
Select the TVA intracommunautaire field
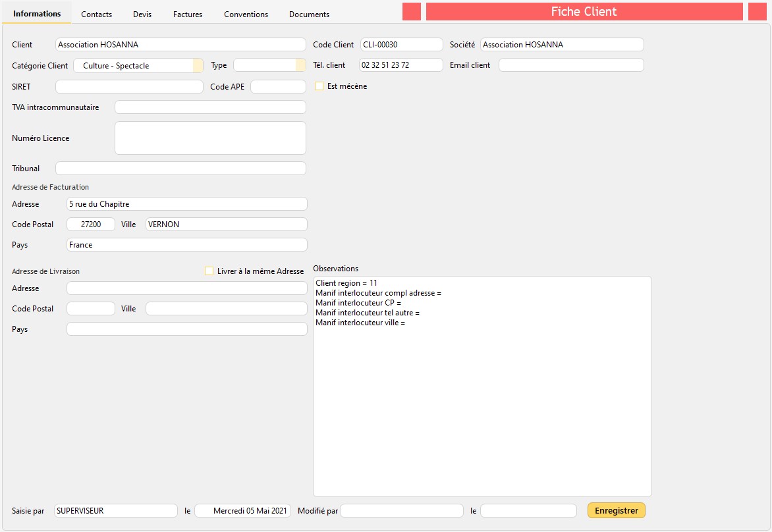pos(210,107)
